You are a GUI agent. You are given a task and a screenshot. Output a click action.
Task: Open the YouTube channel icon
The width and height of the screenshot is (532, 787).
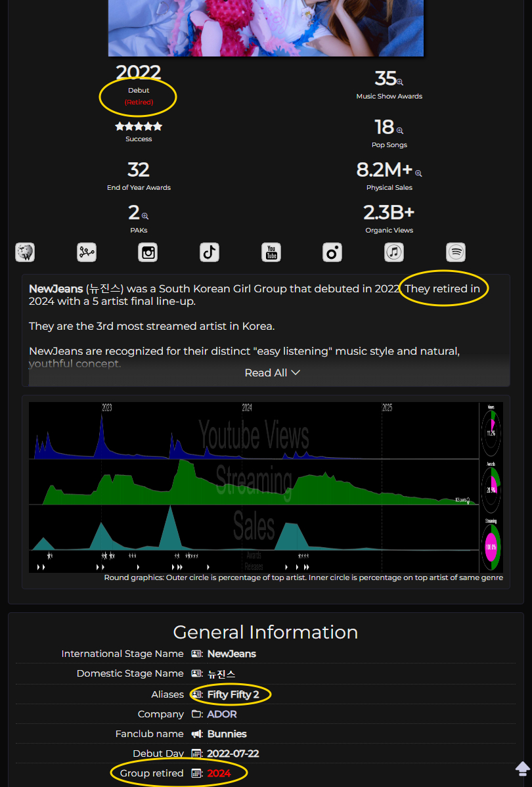pos(271,252)
